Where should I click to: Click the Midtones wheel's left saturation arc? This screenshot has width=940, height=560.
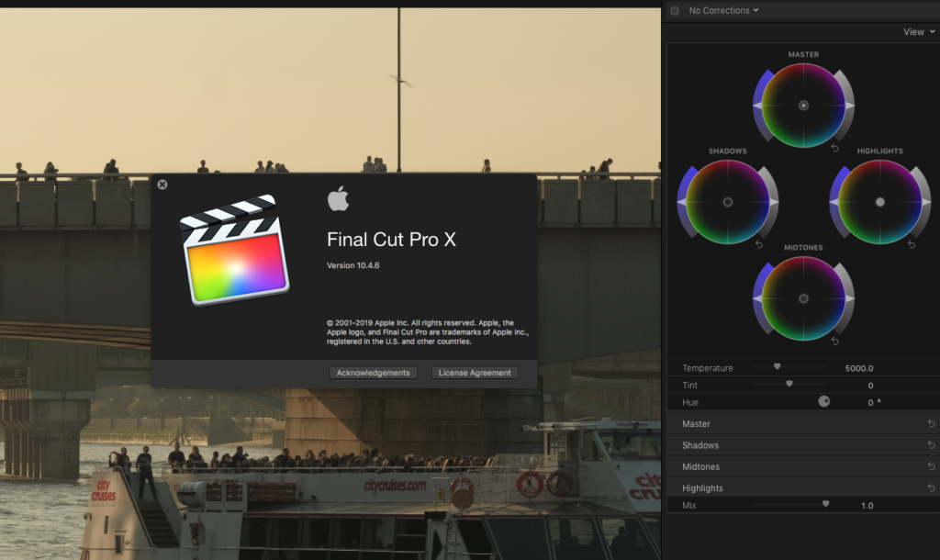pos(759,298)
